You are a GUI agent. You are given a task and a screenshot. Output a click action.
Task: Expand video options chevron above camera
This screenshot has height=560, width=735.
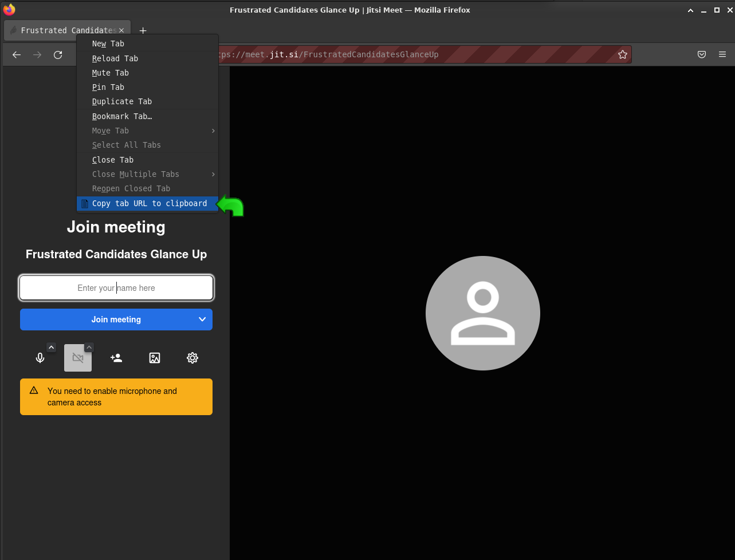[89, 347]
